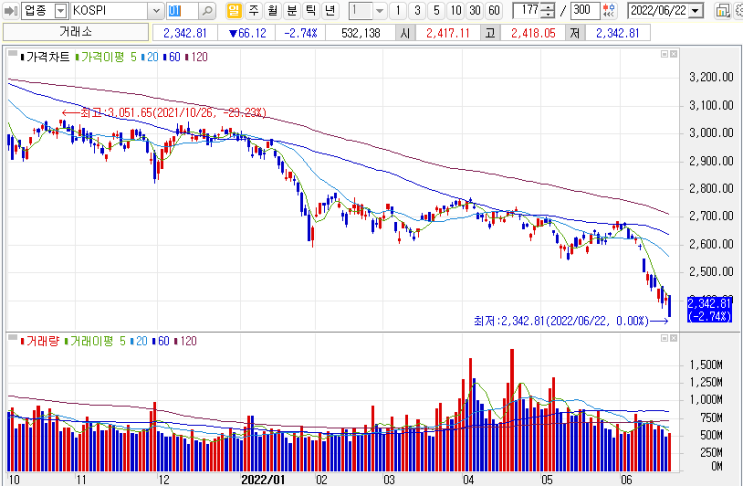Click the 거래이평 legend label
Viewport: 743px width, 486px height.
tap(91, 341)
